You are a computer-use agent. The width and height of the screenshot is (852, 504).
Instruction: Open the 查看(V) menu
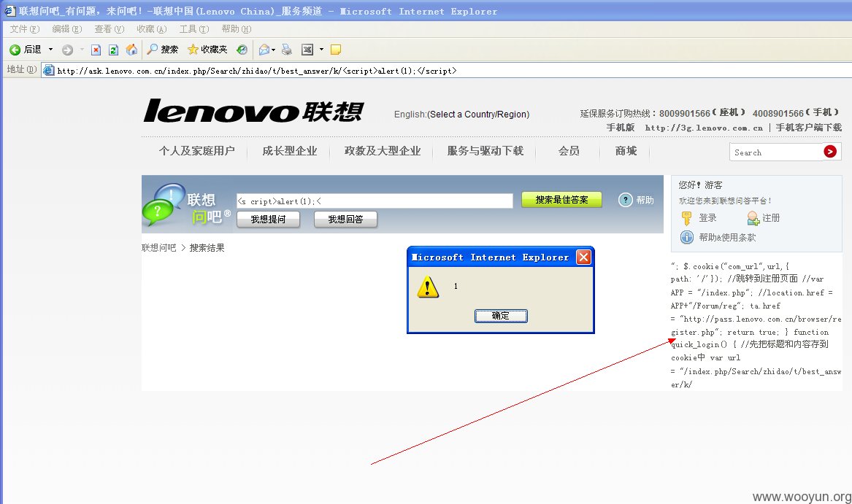tap(110, 28)
